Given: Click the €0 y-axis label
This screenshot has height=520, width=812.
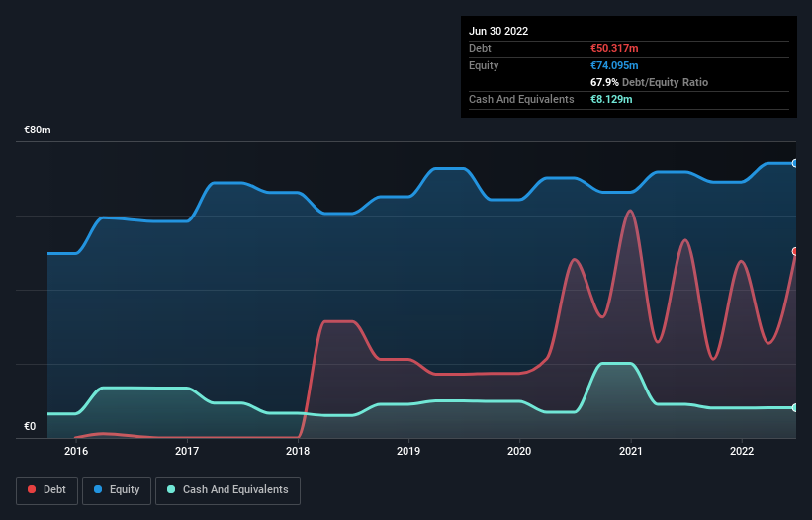Looking at the screenshot, I should pos(30,426).
